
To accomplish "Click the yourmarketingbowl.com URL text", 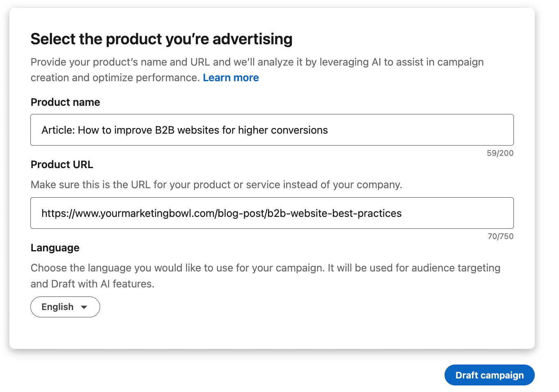I will 221,213.
